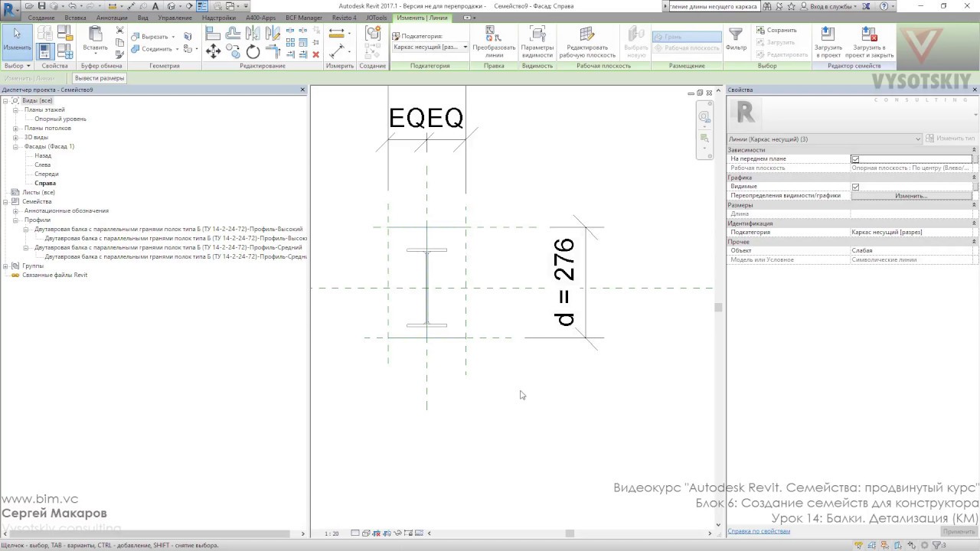This screenshot has height=551, width=980.
Task: Select Назад elevation view in tree
Action: [x=43, y=156]
